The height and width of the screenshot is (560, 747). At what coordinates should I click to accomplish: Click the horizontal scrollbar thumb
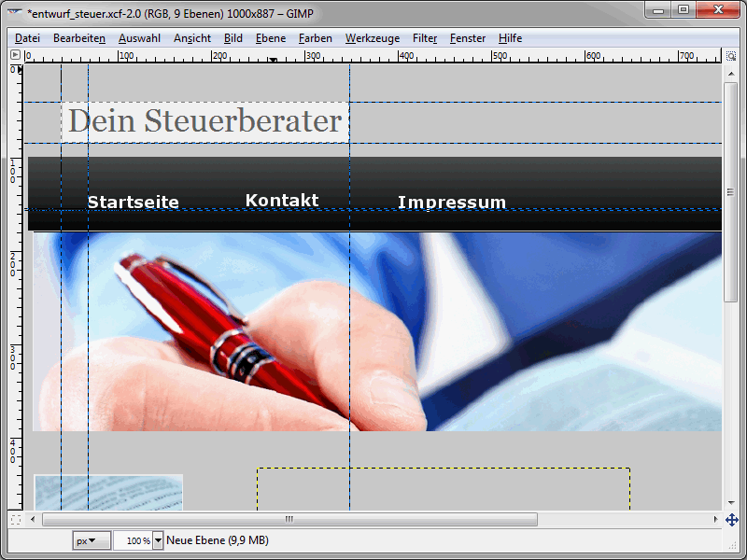(289, 519)
